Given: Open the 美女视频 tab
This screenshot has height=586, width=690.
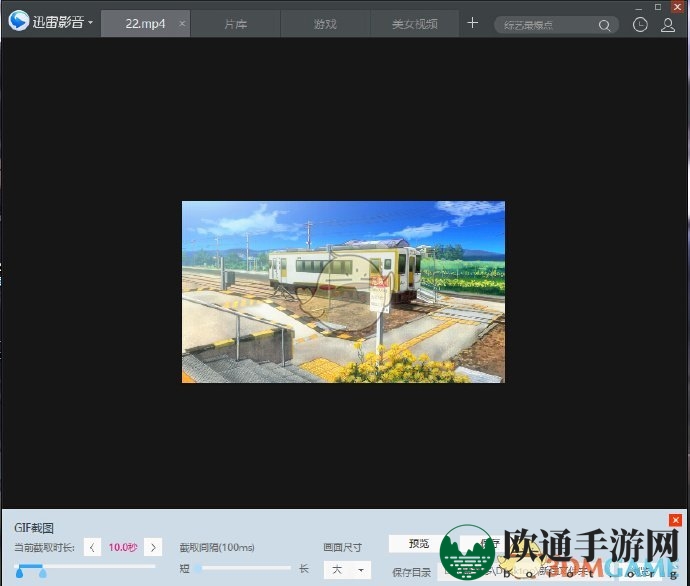Looking at the screenshot, I should pyautogui.click(x=415, y=24).
